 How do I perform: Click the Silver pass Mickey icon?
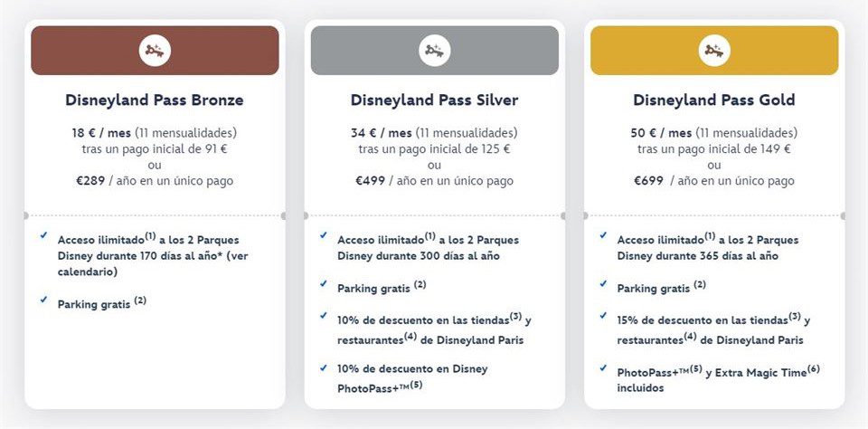(434, 50)
